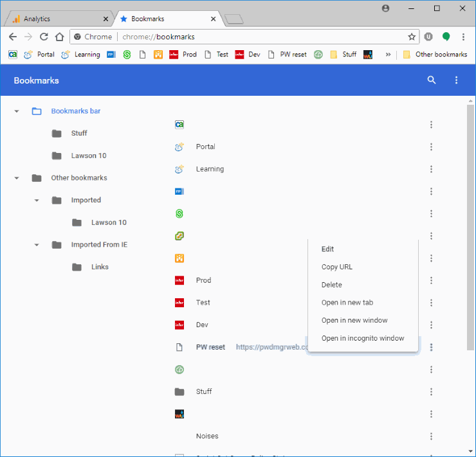This screenshot has height=457, width=476.
Task: Click the green cloud bookmark icon in bookmarks bar
Action: [318, 55]
